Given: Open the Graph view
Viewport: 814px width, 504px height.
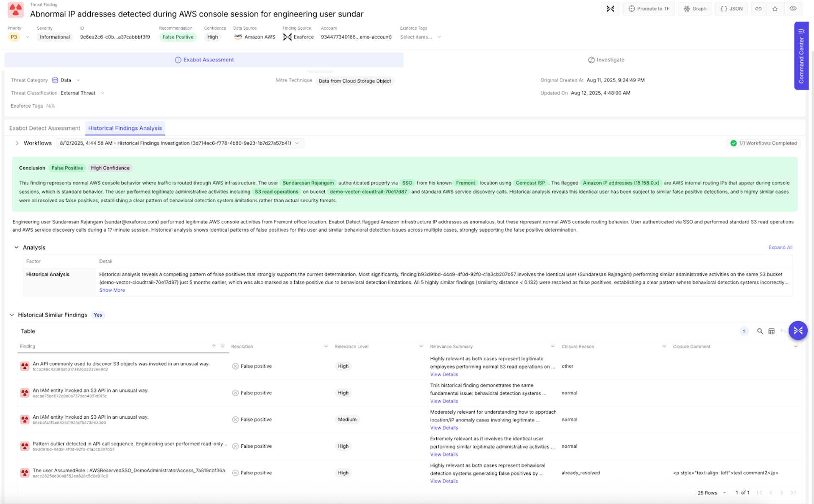Looking at the screenshot, I should tap(695, 8).
